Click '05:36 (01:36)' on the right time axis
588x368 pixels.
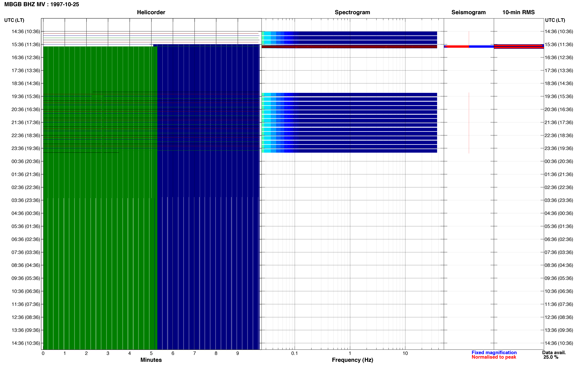pos(559,226)
